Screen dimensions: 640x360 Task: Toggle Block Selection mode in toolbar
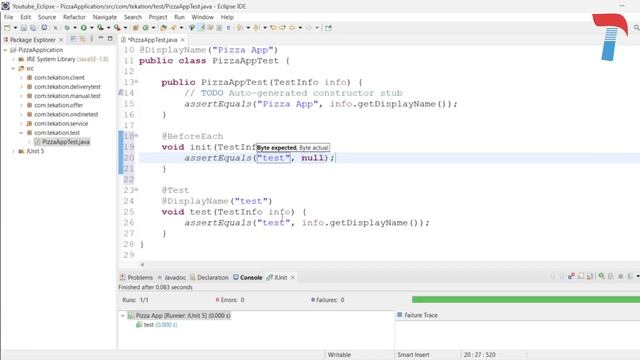click(219, 28)
